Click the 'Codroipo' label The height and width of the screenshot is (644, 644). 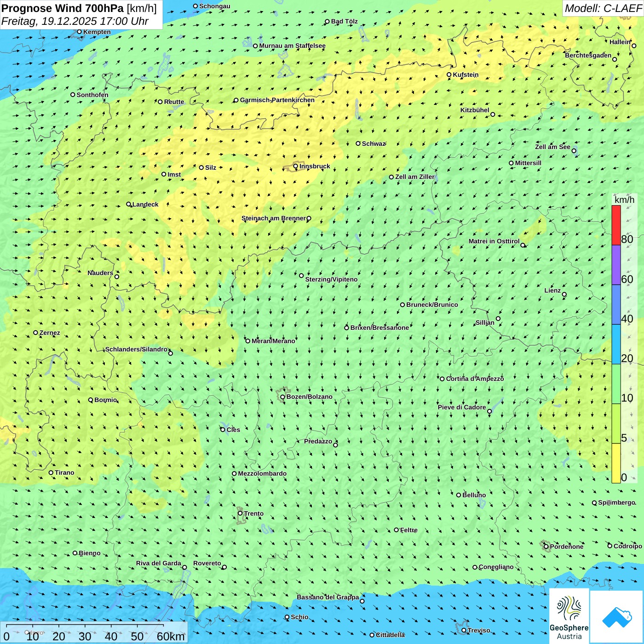[x=628, y=546]
